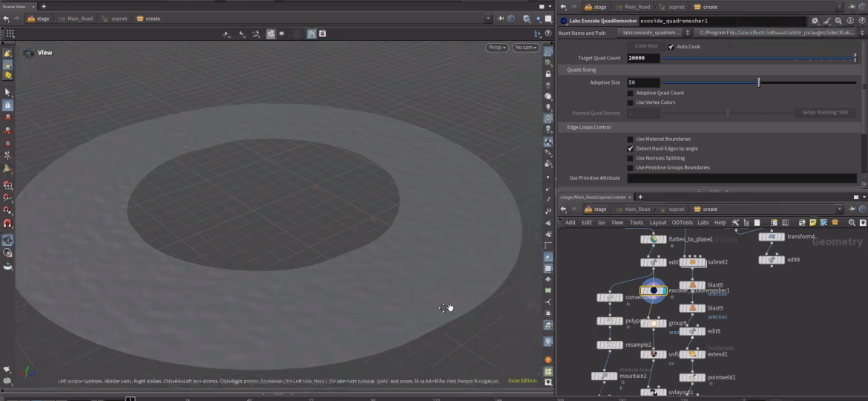Click the magnifier find icon in network toolbar
The image size is (868, 401).
coord(852,223)
